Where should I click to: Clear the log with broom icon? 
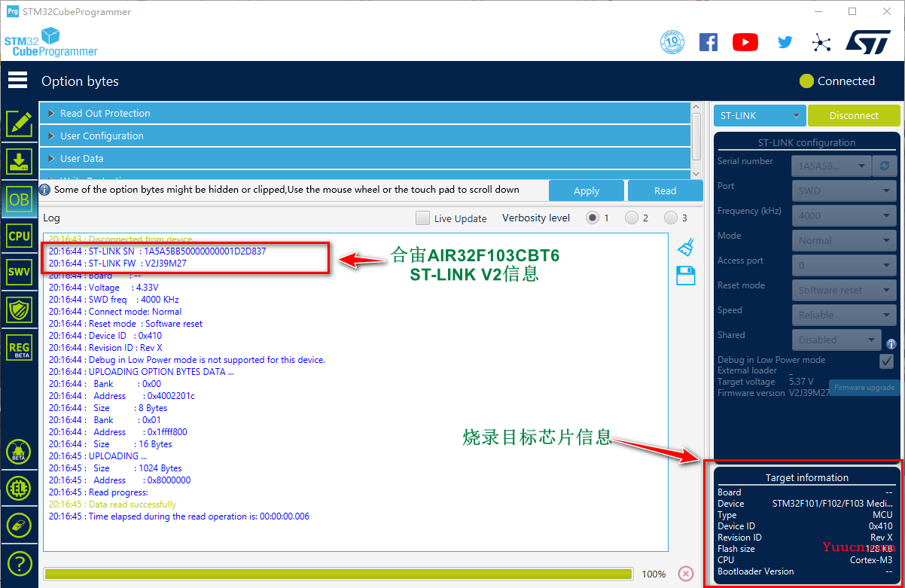[x=686, y=247]
